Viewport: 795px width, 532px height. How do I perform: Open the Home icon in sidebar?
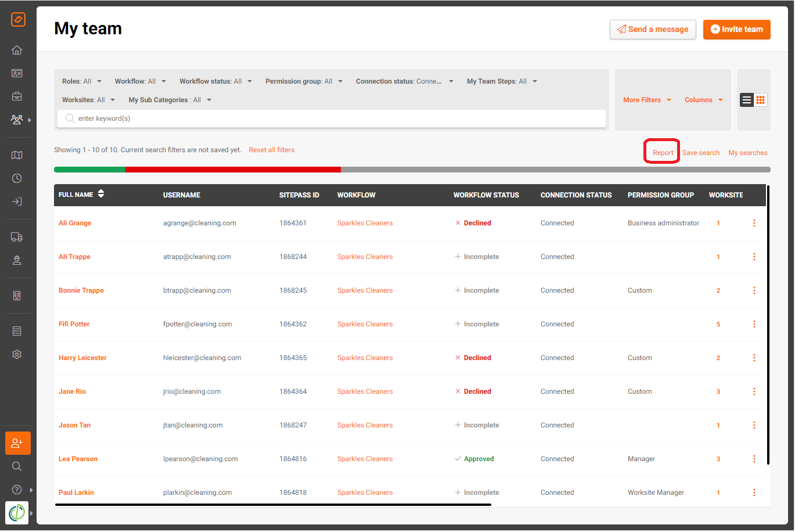pyautogui.click(x=17, y=50)
